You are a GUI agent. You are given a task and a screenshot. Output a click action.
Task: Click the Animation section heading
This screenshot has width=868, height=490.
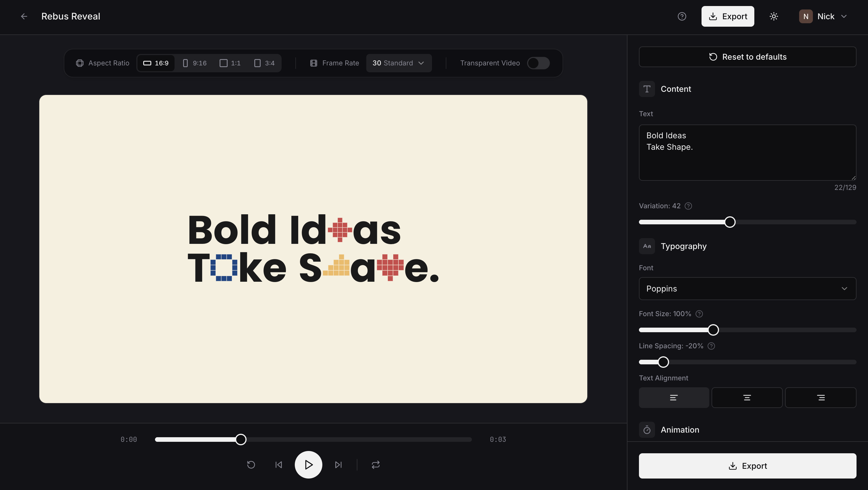(680, 430)
